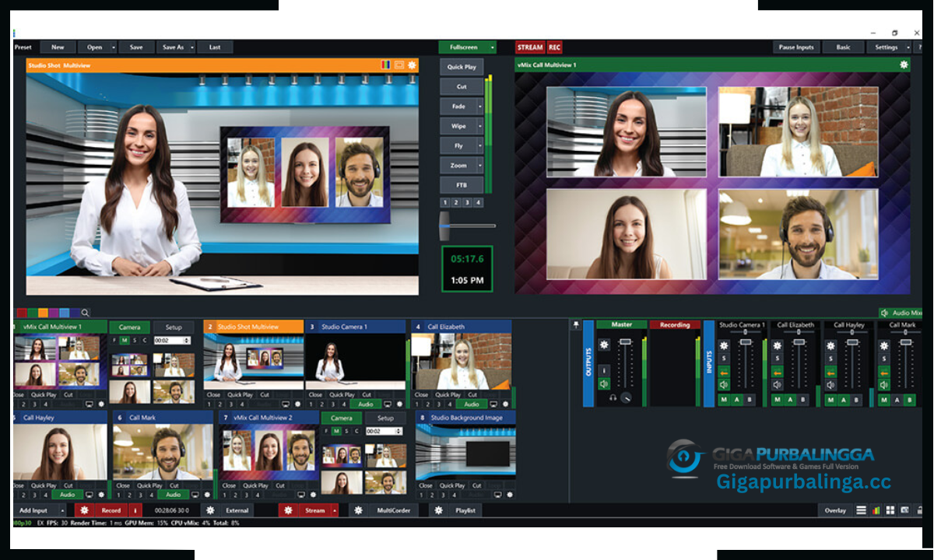Click the FTB button

[462, 185]
